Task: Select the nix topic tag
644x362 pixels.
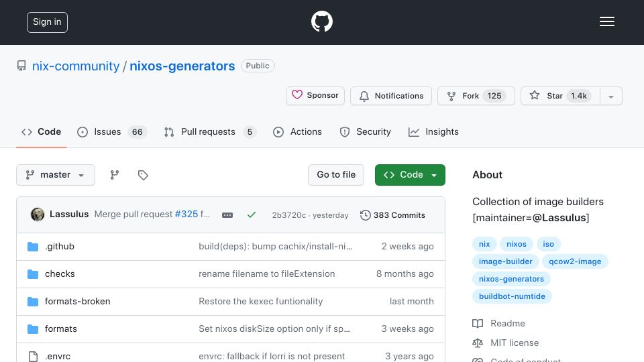Action: click(484, 244)
